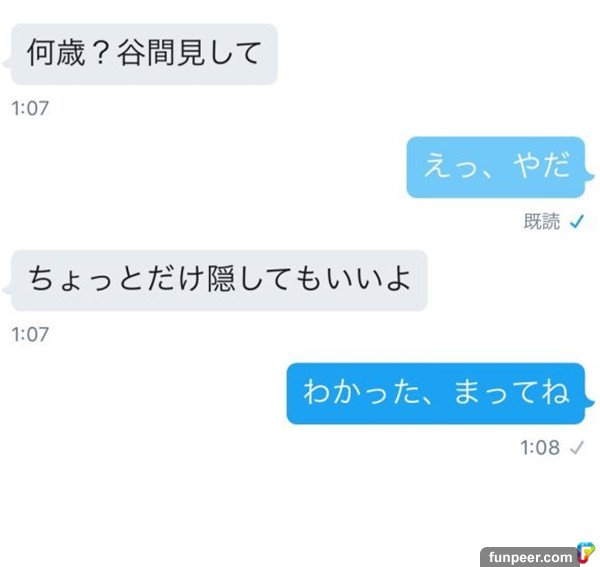Click the tail of the ちょっとだけ bubble
This screenshot has height=567, width=600.
point(7,290)
